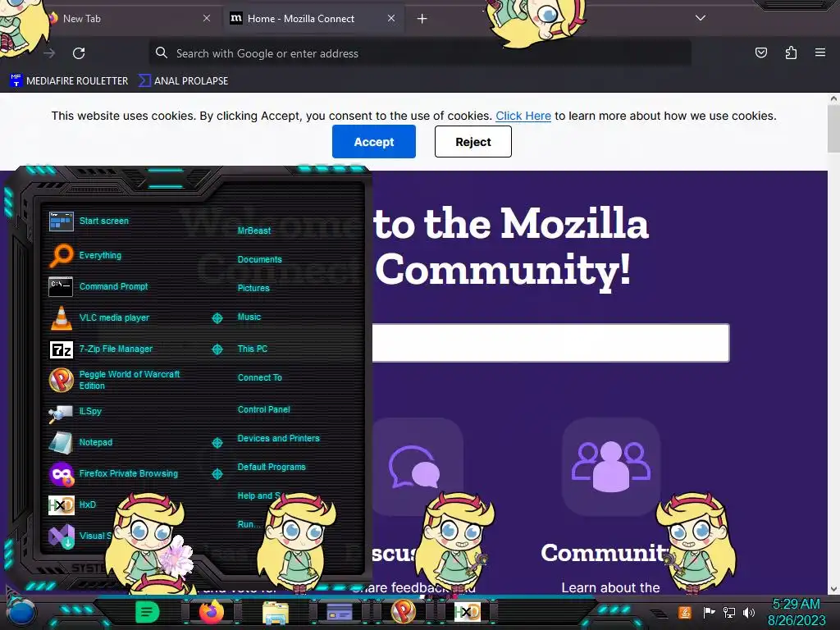Open Run dialog from start menu
The image size is (840, 630).
coord(248,524)
